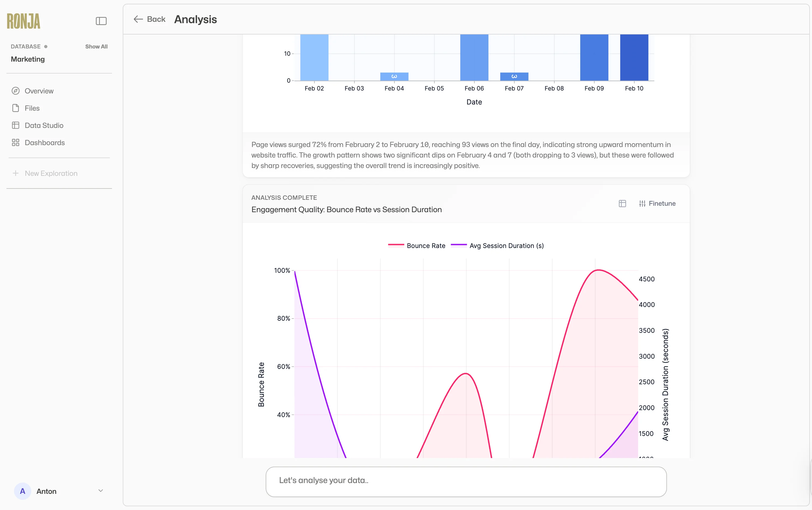Open Dashboards in the sidebar
Screen dimensions: 812x510
(x=44, y=142)
